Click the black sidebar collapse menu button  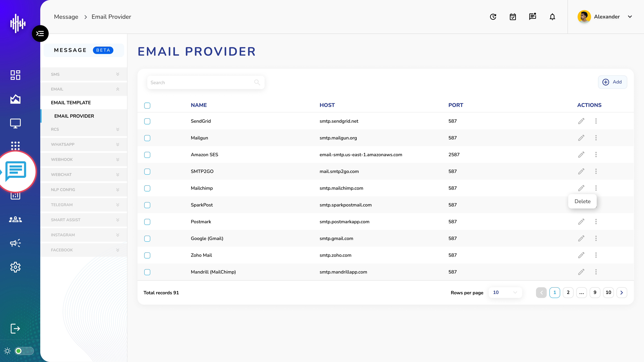coord(40,34)
